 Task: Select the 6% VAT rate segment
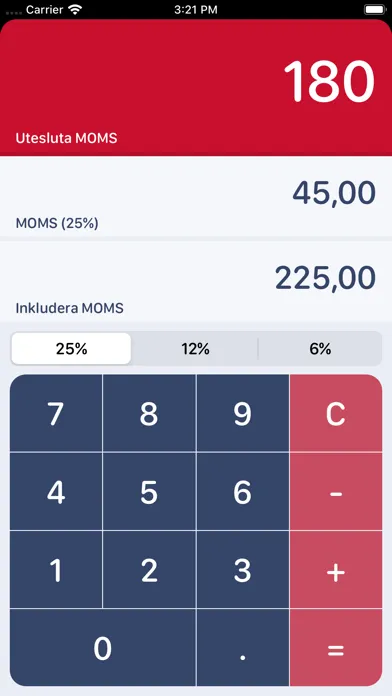[320, 349]
